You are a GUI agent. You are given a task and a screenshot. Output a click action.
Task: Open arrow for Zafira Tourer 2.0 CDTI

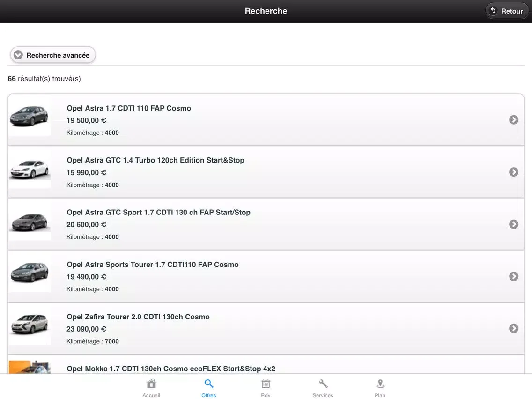(514, 328)
